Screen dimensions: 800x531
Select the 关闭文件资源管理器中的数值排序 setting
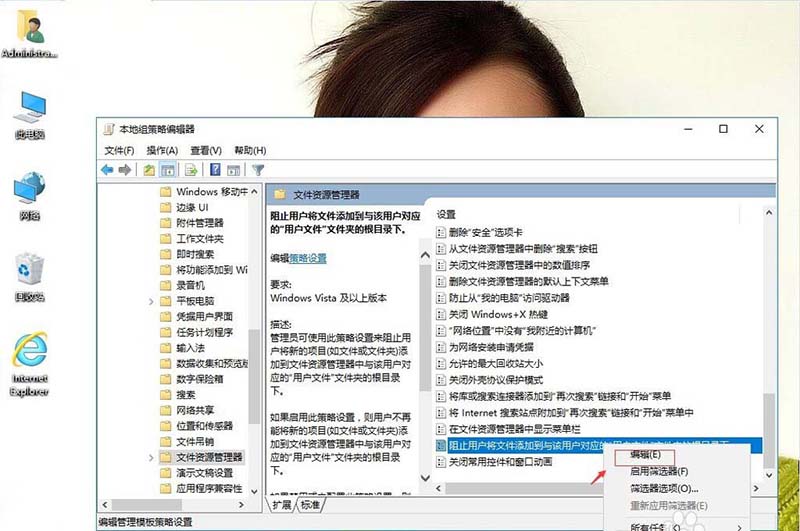pyautogui.click(x=519, y=265)
